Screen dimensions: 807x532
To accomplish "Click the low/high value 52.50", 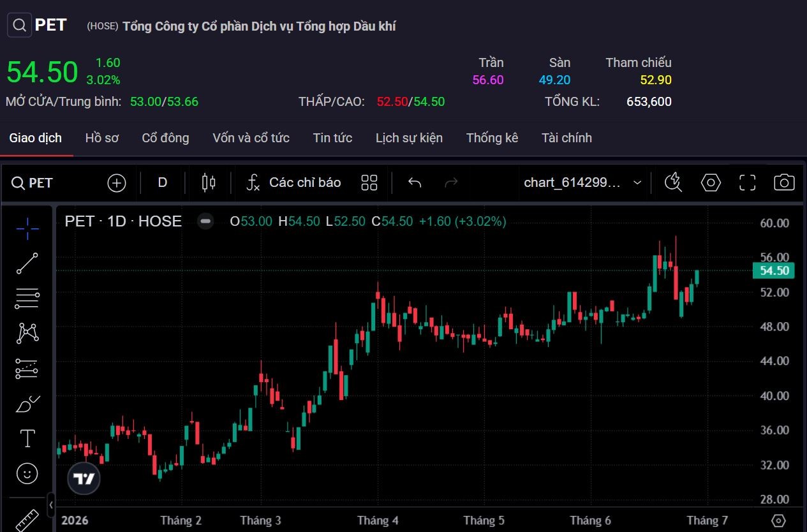I will click(x=392, y=101).
